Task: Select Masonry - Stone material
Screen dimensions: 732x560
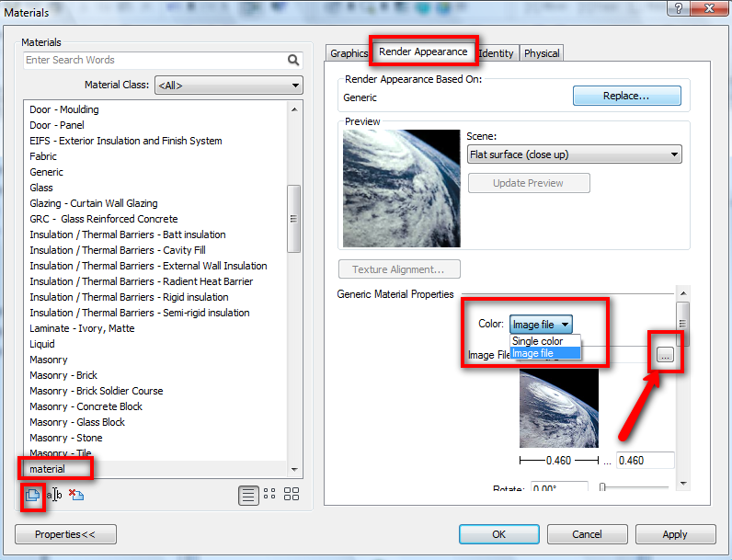Action: click(66, 438)
